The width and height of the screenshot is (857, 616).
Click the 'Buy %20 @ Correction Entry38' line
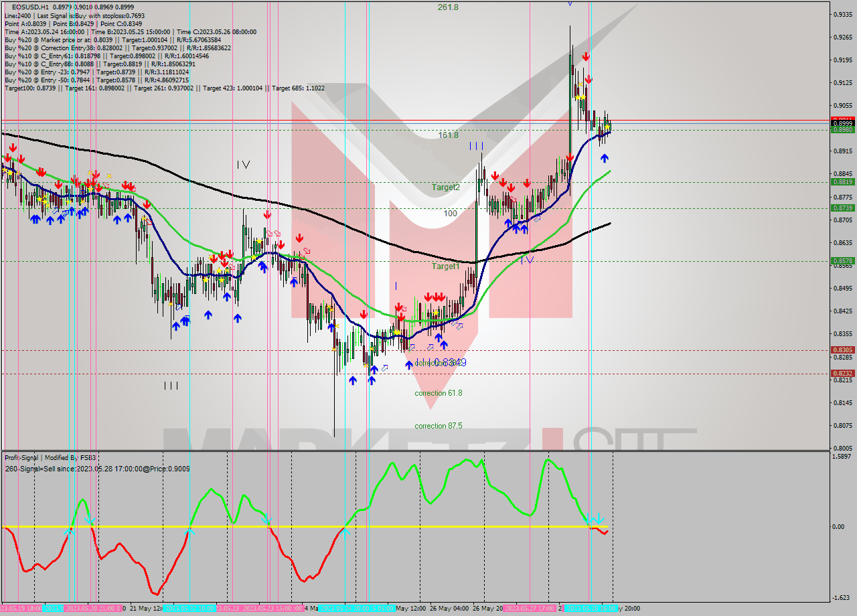point(118,48)
